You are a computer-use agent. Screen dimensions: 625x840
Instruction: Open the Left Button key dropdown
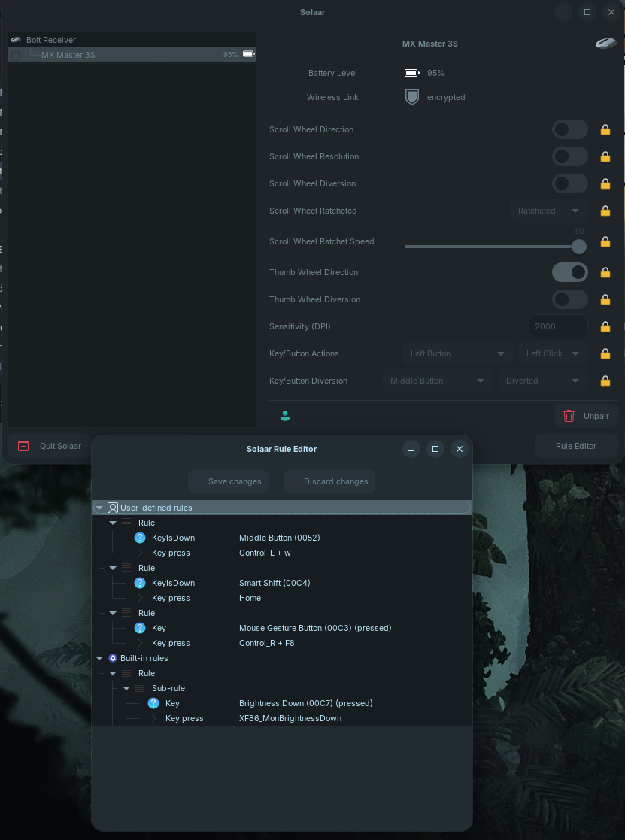(457, 353)
